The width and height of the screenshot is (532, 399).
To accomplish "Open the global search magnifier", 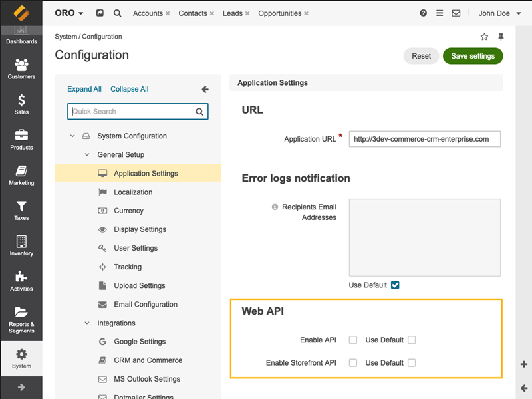I will pos(118,13).
